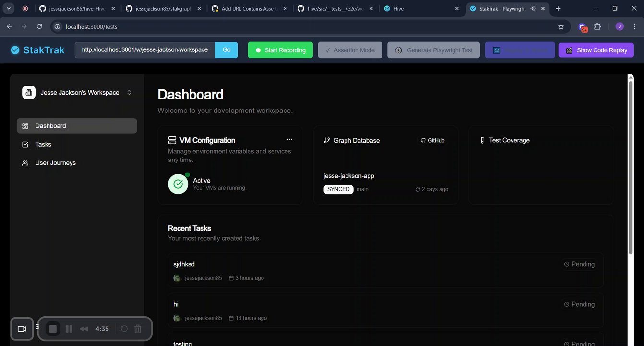Restart the recording with the circular arrow

pyautogui.click(x=124, y=329)
